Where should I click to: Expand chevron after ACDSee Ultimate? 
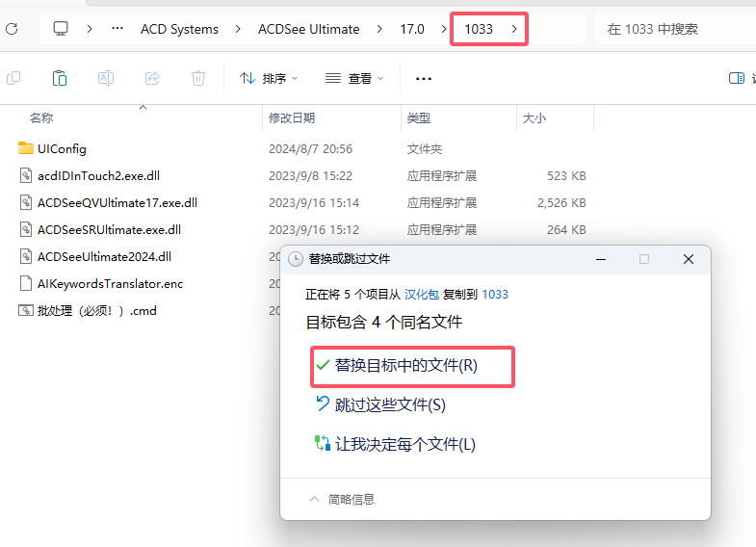point(379,29)
